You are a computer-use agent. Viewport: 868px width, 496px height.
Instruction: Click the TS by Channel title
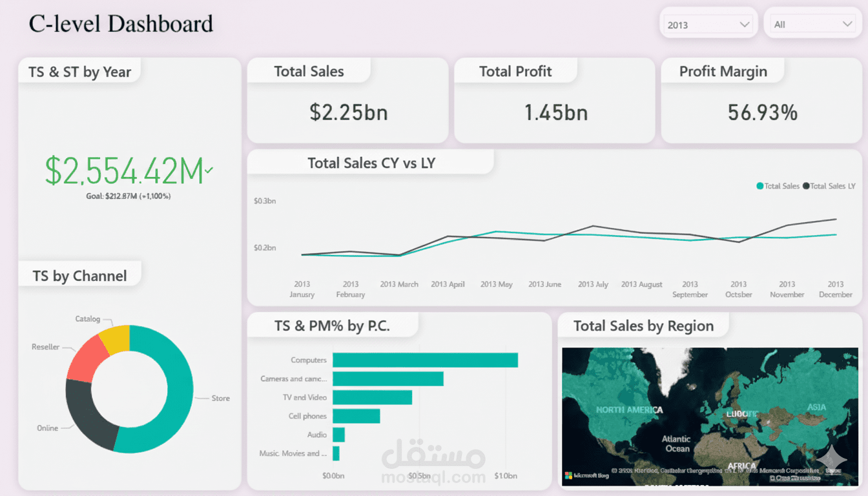[79, 276]
